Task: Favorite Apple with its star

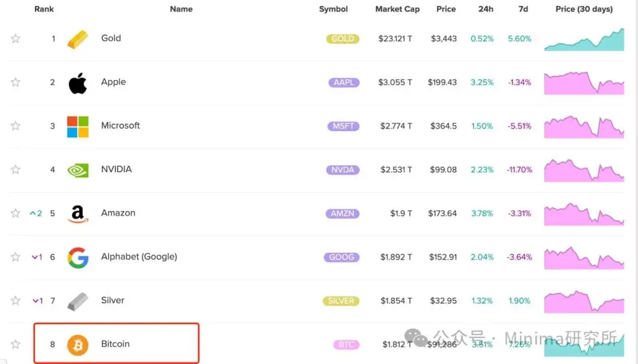Action: (15, 83)
